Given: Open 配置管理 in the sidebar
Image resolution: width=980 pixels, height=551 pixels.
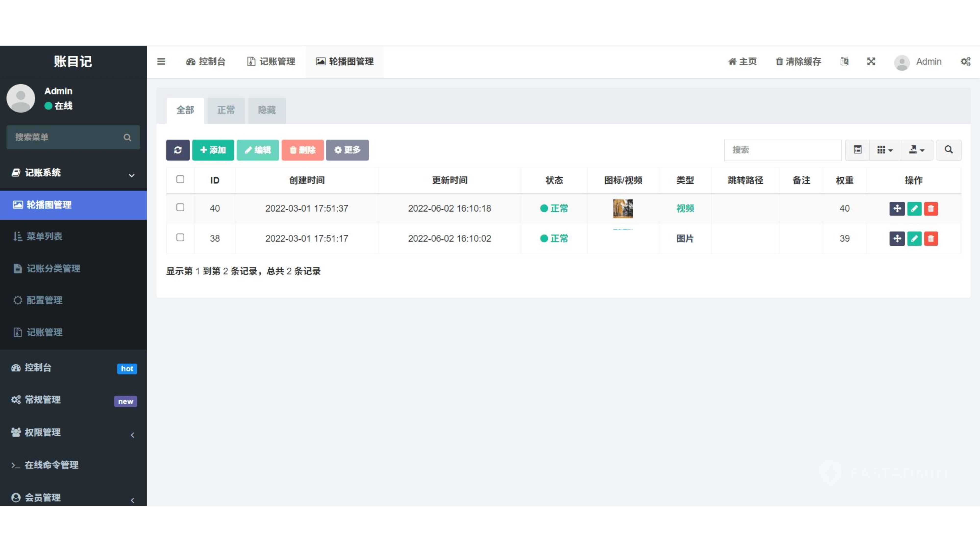Looking at the screenshot, I should point(73,300).
